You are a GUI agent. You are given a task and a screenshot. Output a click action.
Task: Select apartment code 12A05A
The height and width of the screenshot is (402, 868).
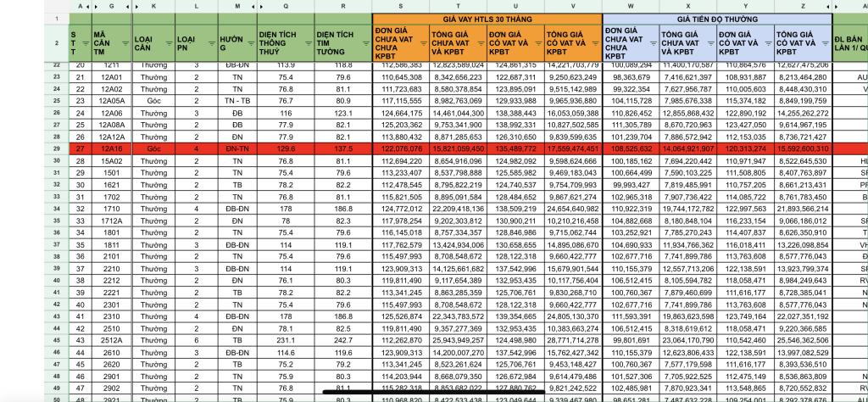[x=112, y=101]
